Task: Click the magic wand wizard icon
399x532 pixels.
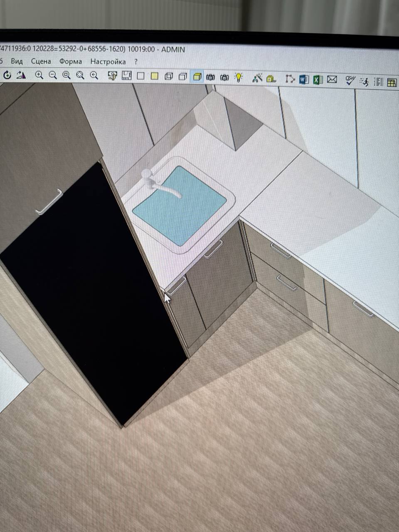Action: click(x=257, y=77)
